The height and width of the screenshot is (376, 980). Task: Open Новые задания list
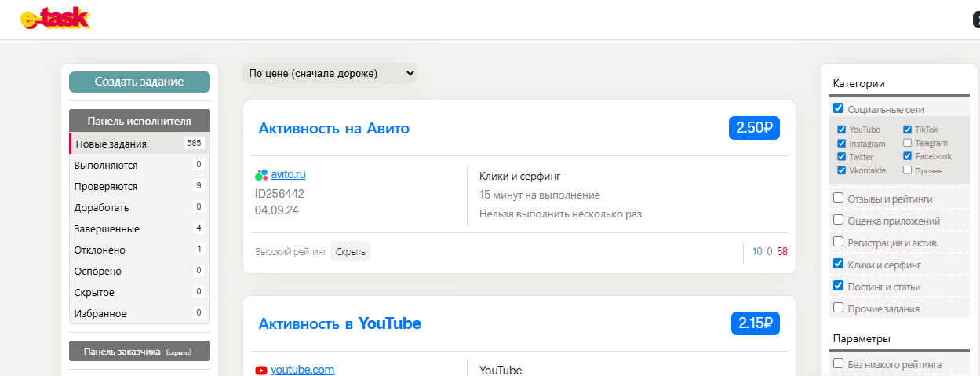click(111, 144)
